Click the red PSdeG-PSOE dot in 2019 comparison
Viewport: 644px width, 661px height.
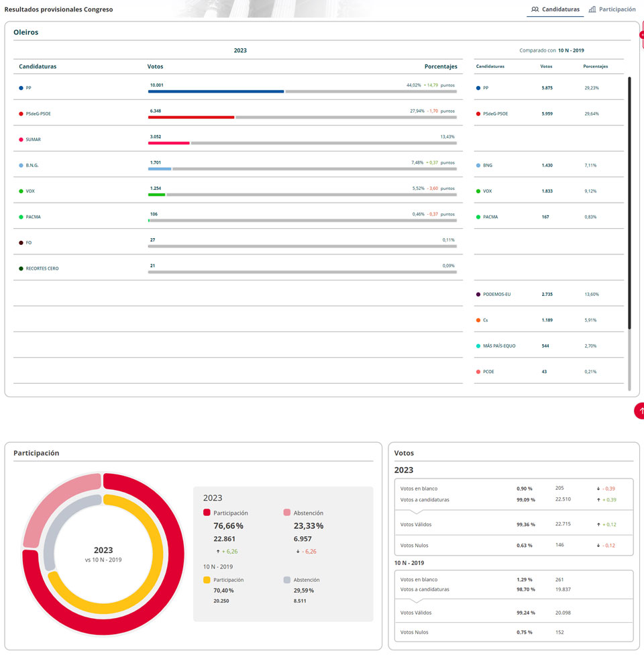[x=478, y=114]
